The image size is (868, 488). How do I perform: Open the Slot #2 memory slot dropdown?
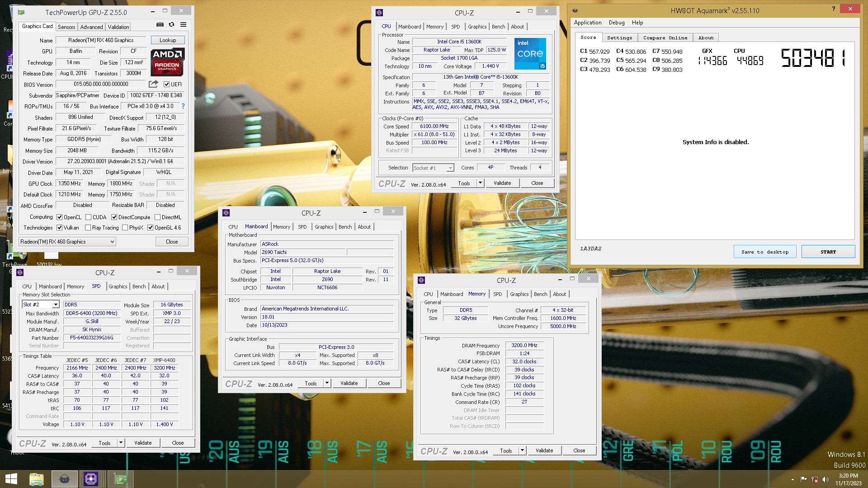pyautogui.click(x=41, y=305)
